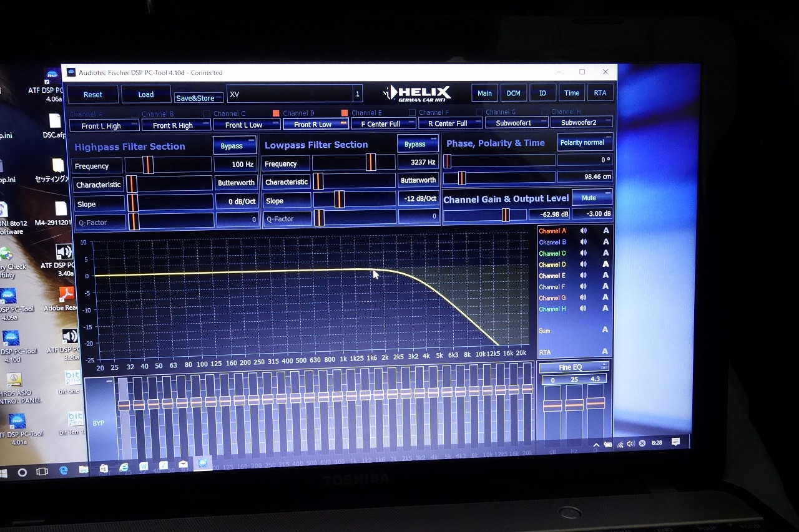Open the RTA tab

tap(600, 93)
